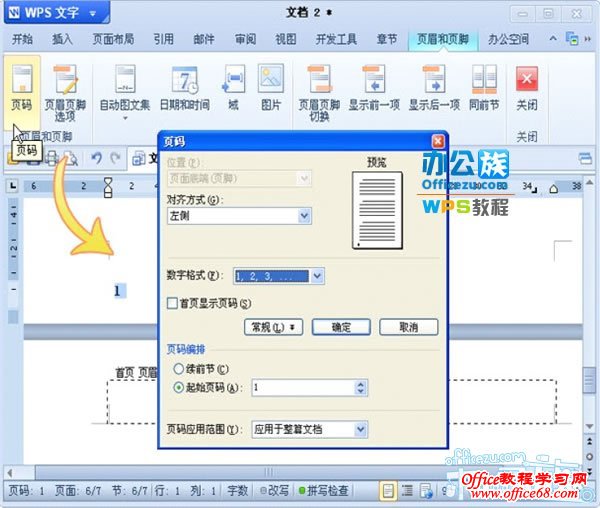Click the 确定 button

click(341, 327)
